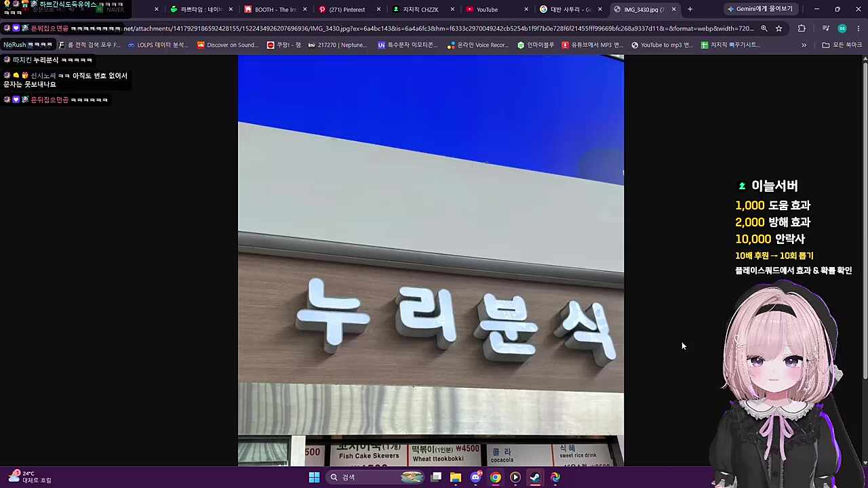
Task: Open the Chrome three-dot menu
Action: click(x=859, y=28)
